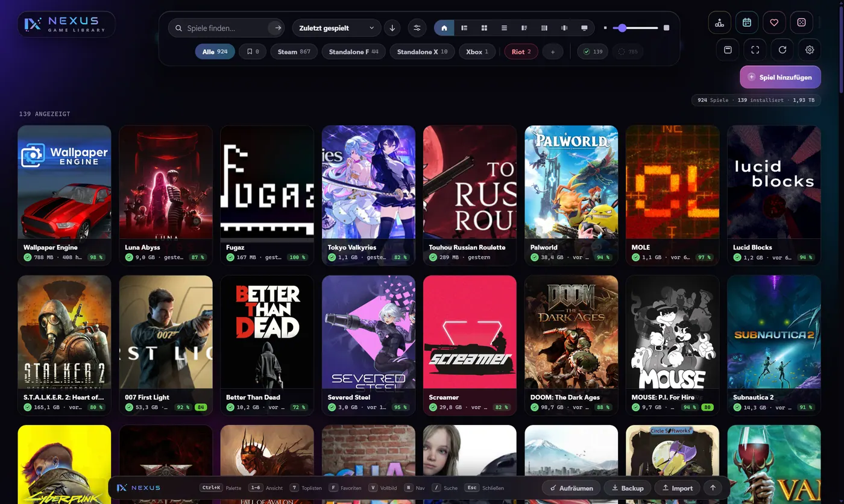This screenshot has width=844, height=504.
Task: Click the 'Import' button
Action: point(677,488)
